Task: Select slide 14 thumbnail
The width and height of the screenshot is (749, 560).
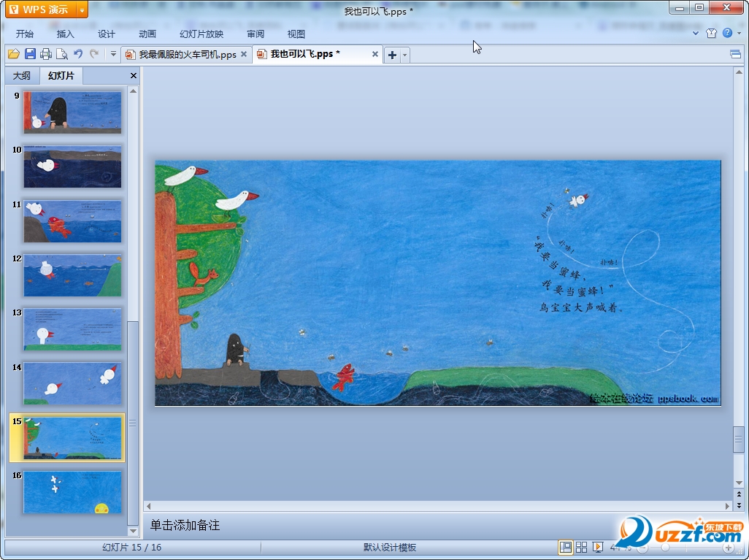Action: click(72, 384)
